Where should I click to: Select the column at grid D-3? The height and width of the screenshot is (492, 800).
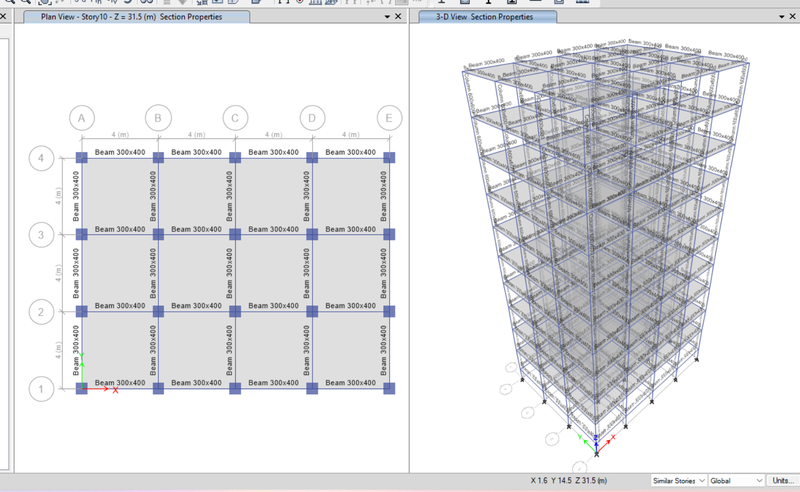[x=312, y=234]
